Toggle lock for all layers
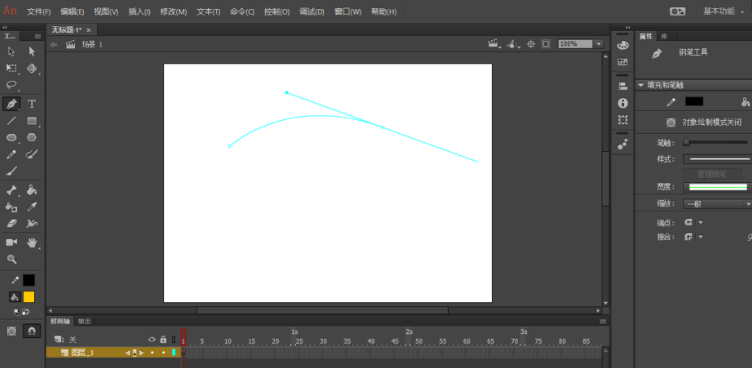This screenshot has width=752, height=368. pyautogui.click(x=163, y=339)
